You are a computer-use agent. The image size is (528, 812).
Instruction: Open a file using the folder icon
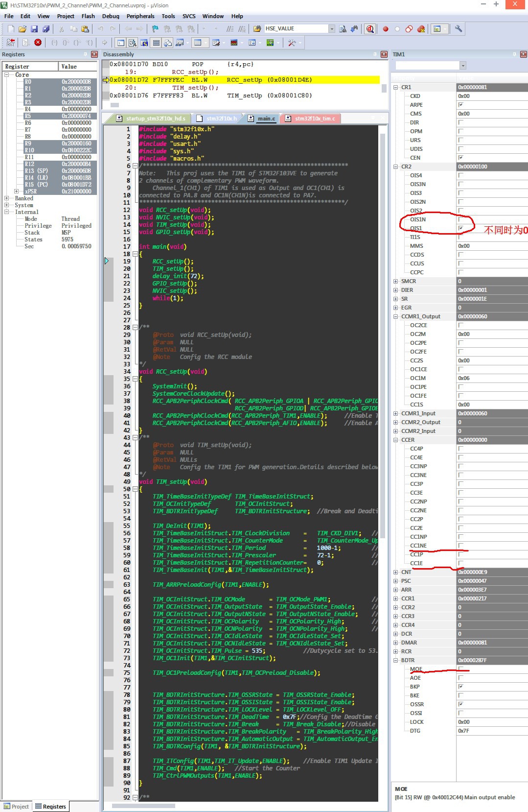coord(23,29)
